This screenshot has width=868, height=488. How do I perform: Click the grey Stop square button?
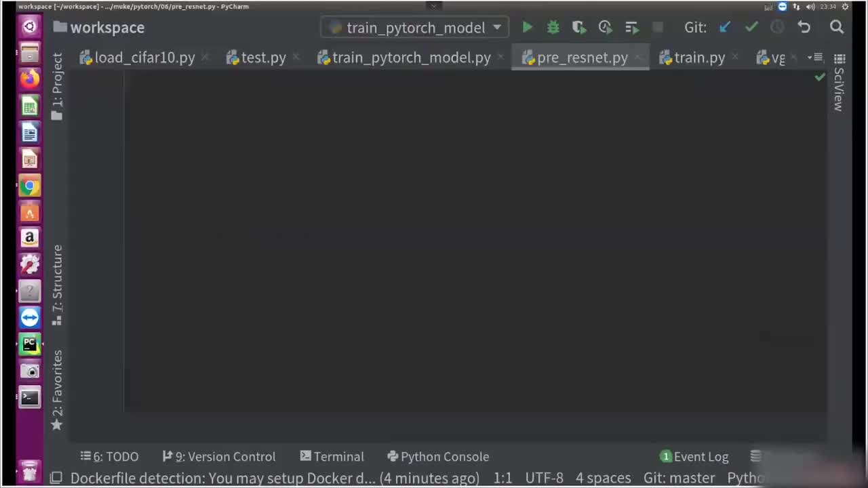click(657, 28)
